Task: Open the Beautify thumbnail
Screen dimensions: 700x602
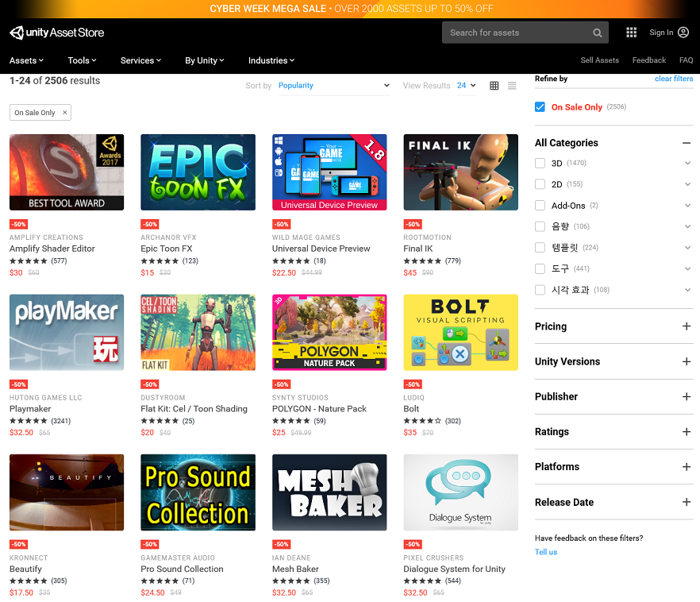Action: click(x=67, y=492)
